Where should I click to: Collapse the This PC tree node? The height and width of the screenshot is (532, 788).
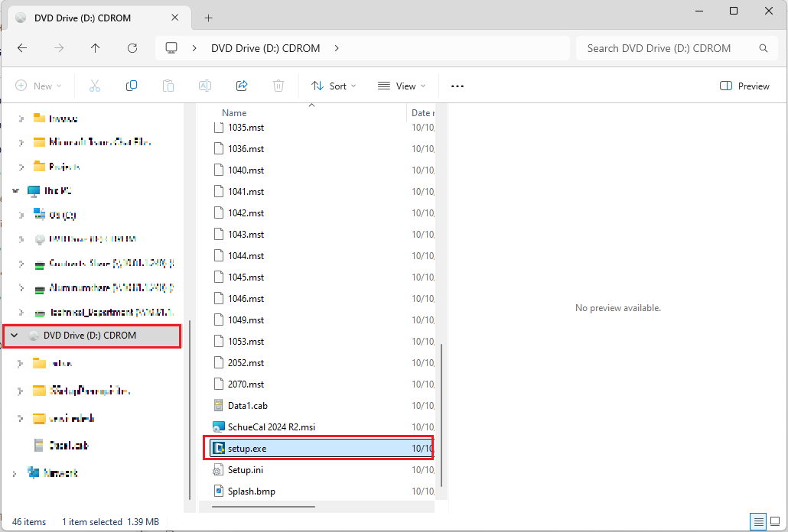[x=15, y=190]
